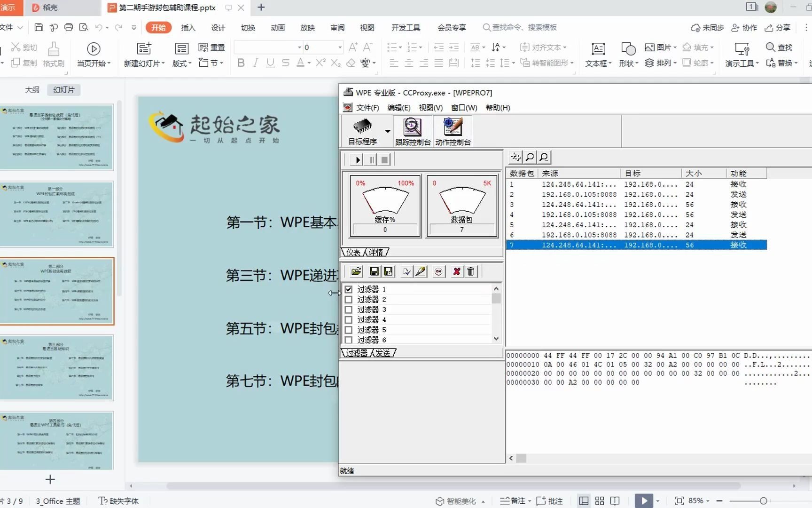The width and height of the screenshot is (812, 508).
Task: Click the trash can icon in filter toolbar
Action: tap(470, 271)
